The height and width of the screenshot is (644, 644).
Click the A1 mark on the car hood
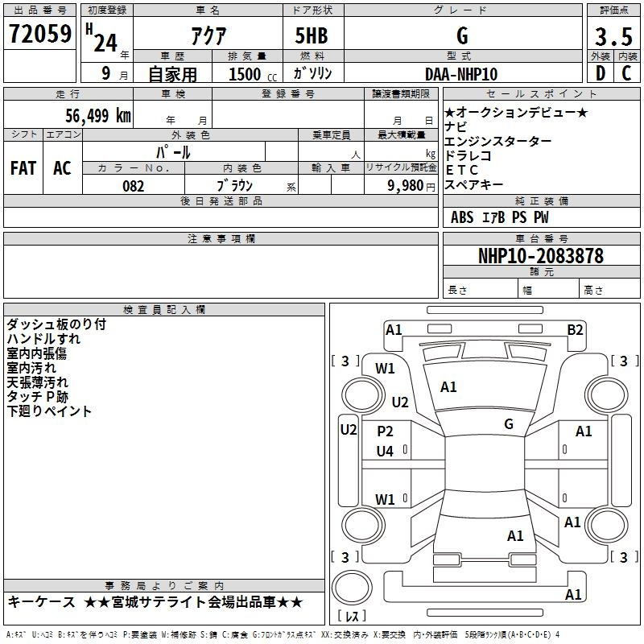(448, 387)
